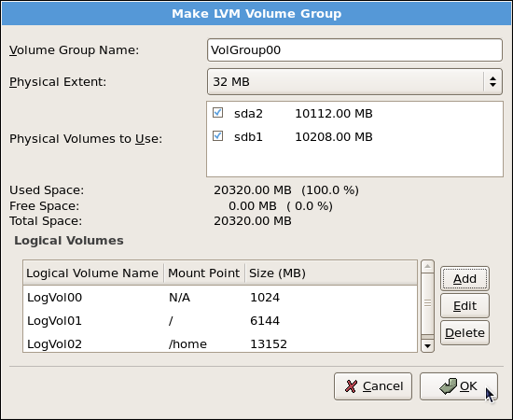Click the scroll down arrow of the volumes list

(427, 346)
